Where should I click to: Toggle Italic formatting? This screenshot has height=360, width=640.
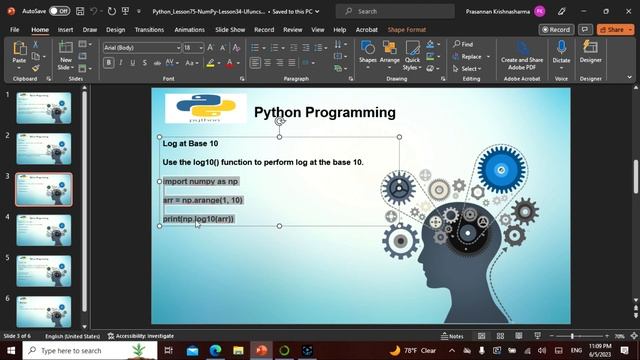(121, 63)
